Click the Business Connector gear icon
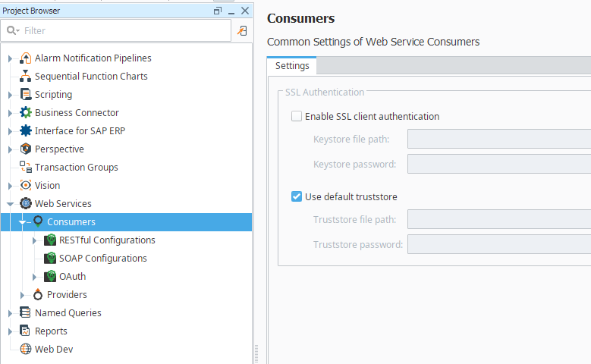This screenshot has width=591, height=364. 26,113
